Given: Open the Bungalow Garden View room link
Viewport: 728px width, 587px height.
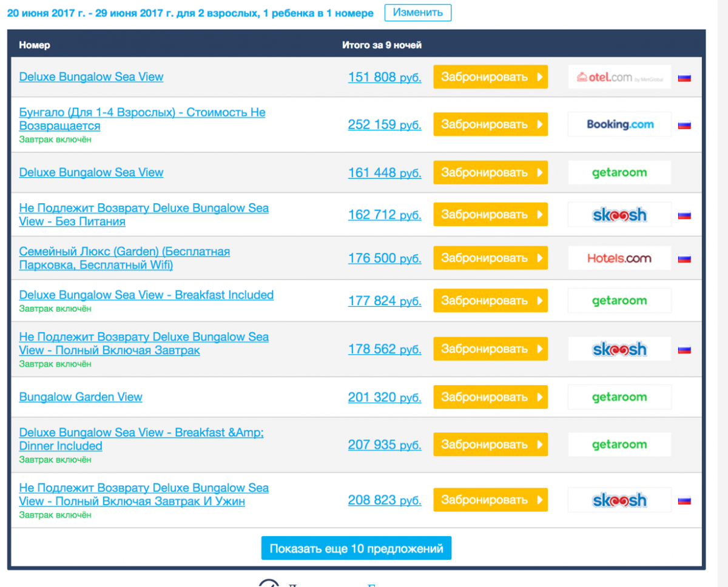Looking at the screenshot, I should click(81, 397).
